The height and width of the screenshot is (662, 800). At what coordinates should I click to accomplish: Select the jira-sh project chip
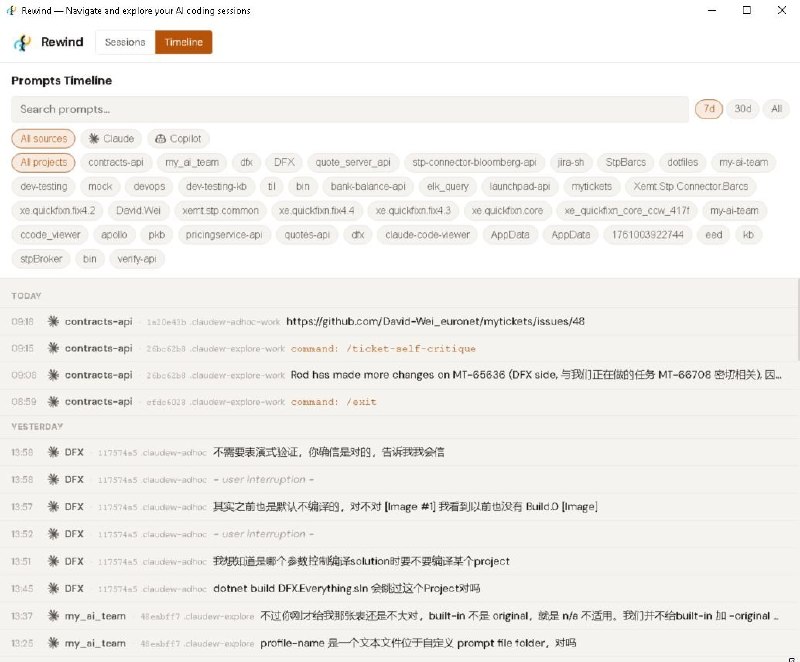pos(570,163)
